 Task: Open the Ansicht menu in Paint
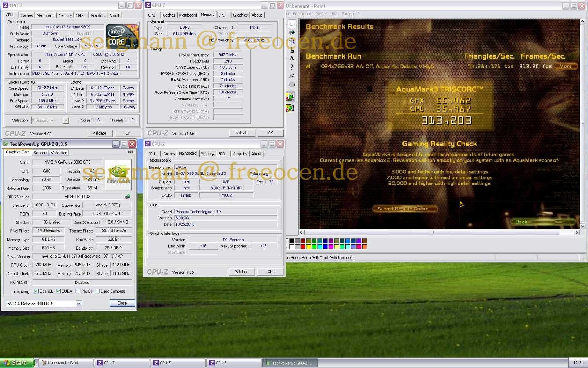point(322,14)
